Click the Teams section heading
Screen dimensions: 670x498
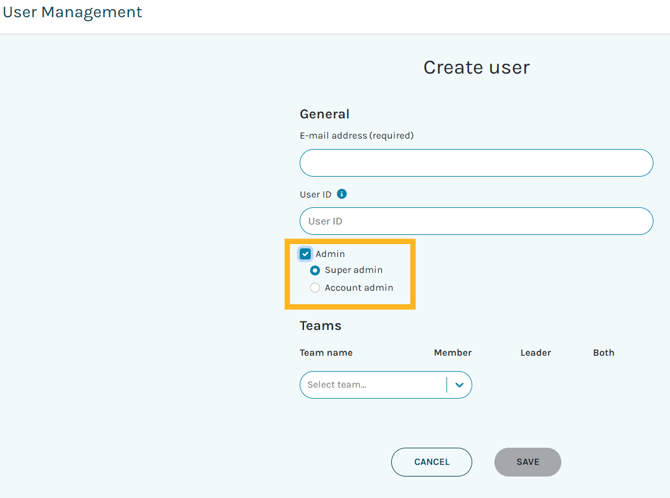pyautogui.click(x=320, y=326)
